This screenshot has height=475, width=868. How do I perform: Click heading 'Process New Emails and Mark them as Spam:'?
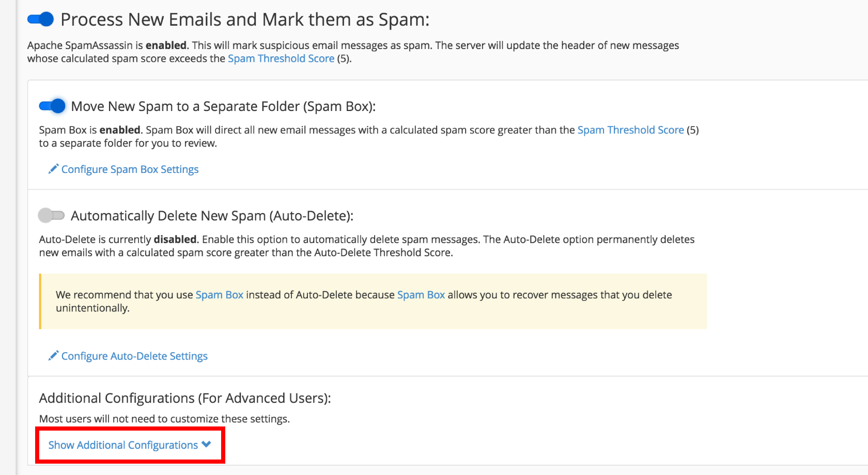point(245,20)
